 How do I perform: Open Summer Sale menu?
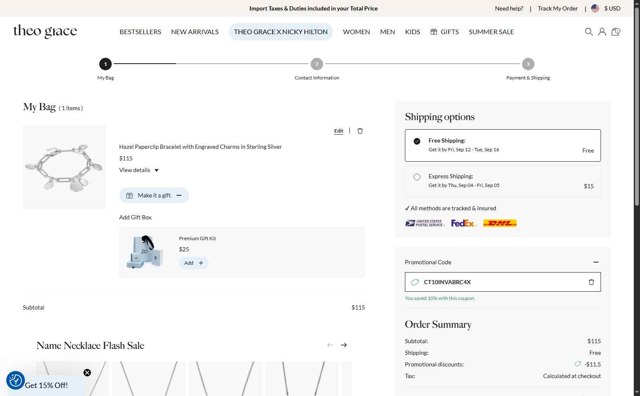tap(491, 32)
